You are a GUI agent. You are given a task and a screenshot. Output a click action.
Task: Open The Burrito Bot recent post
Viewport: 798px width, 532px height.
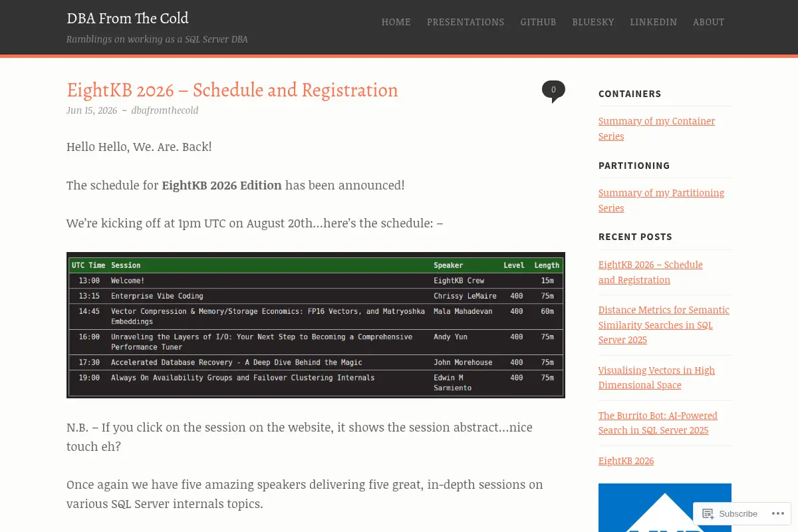[658, 423]
